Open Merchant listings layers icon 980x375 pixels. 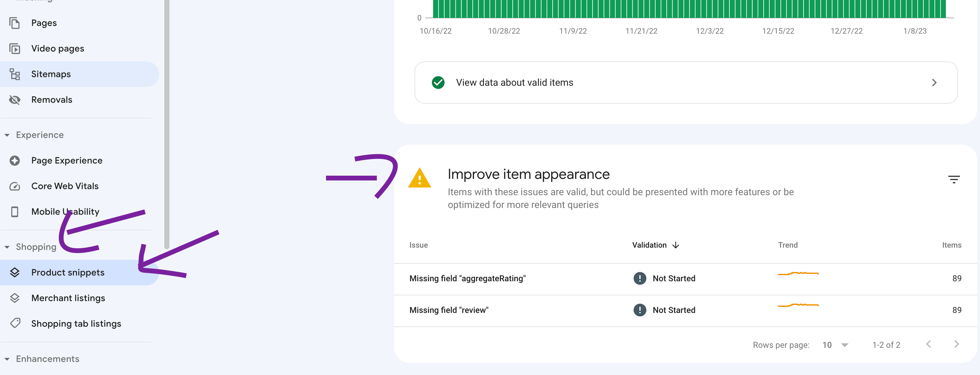click(x=14, y=298)
